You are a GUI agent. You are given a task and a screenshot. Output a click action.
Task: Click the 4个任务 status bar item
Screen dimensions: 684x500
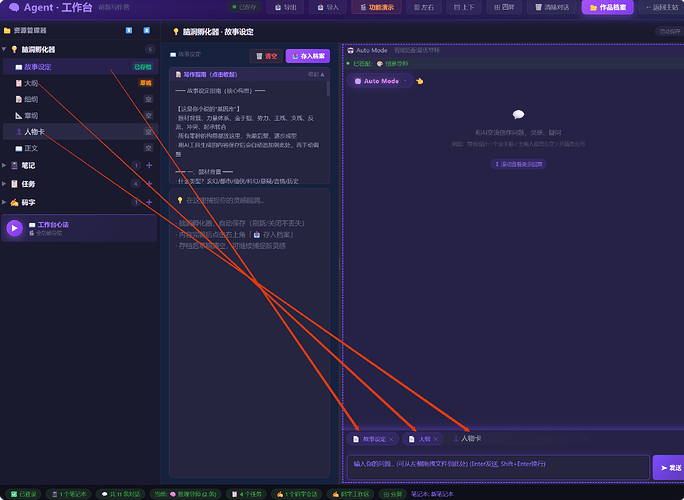(x=246, y=494)
